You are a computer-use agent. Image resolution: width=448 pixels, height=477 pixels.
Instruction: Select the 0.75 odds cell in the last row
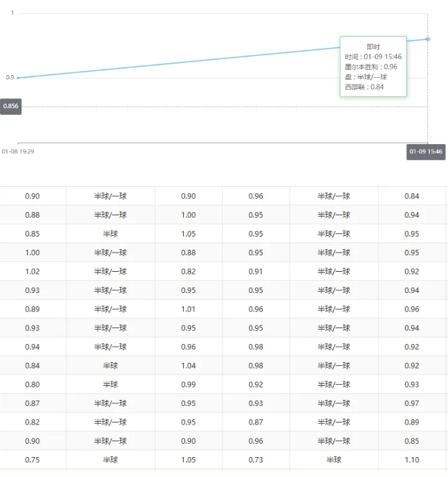coord(32,460)
